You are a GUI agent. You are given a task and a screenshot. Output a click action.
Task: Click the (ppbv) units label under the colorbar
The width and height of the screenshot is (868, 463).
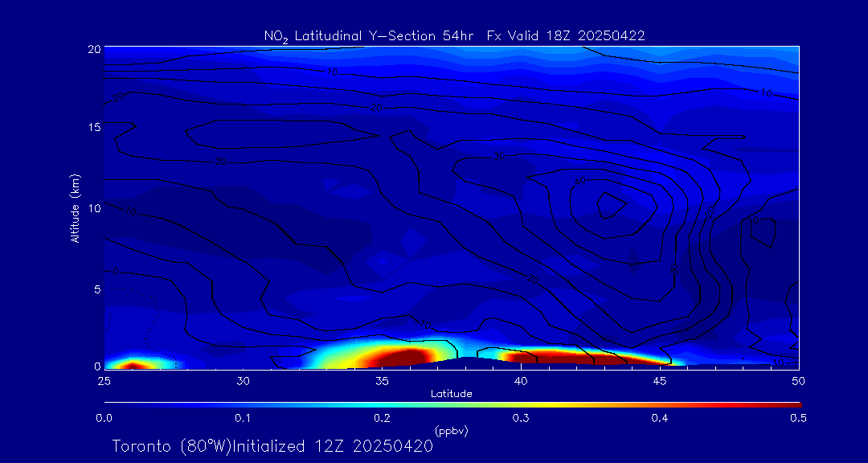[x=451, y=431]
